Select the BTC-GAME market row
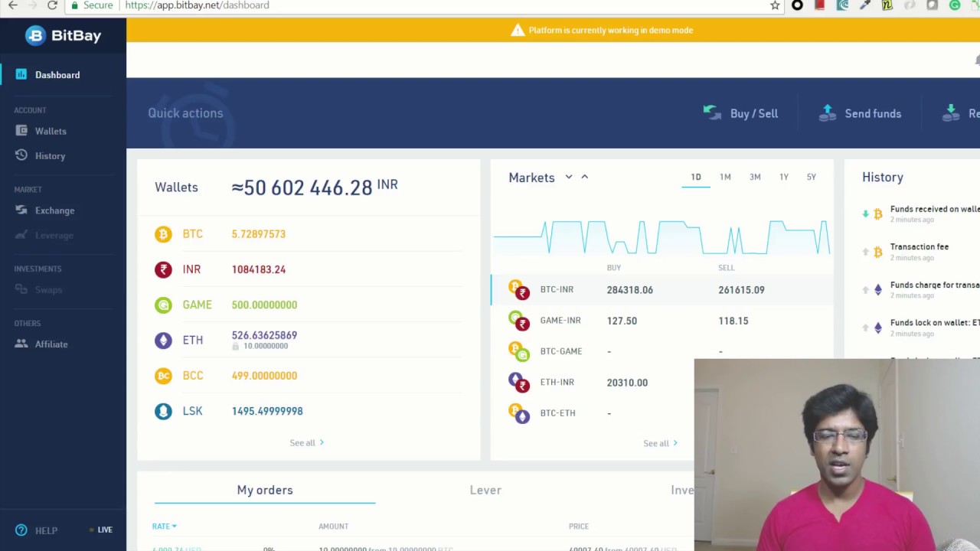This screenshot has width=980, height=551. (x=661, y=351)
